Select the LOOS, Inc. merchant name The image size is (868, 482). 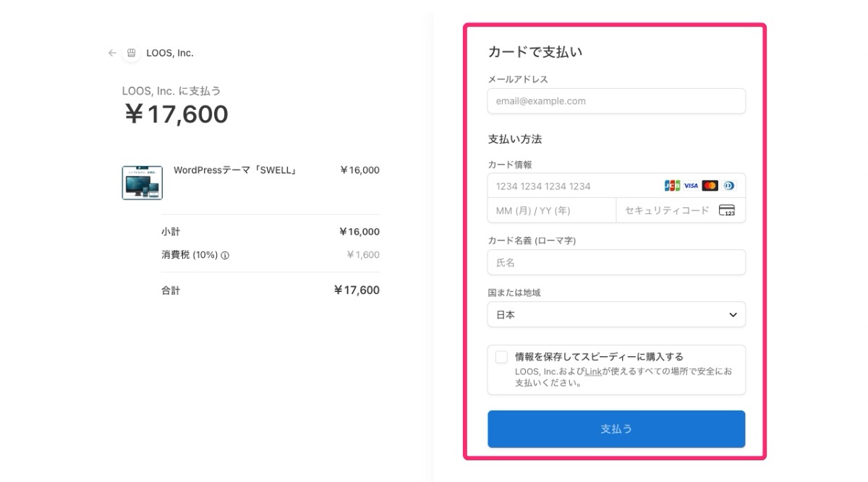coord(171,52)
